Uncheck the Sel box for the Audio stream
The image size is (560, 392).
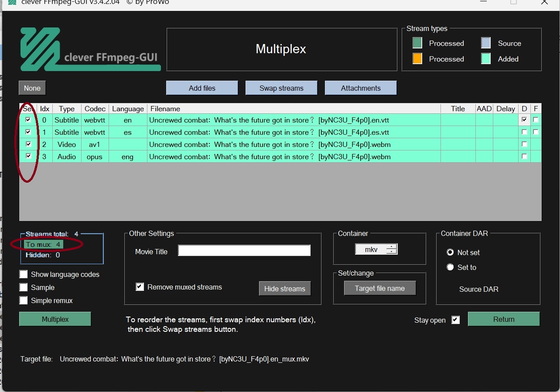[28, 156]
